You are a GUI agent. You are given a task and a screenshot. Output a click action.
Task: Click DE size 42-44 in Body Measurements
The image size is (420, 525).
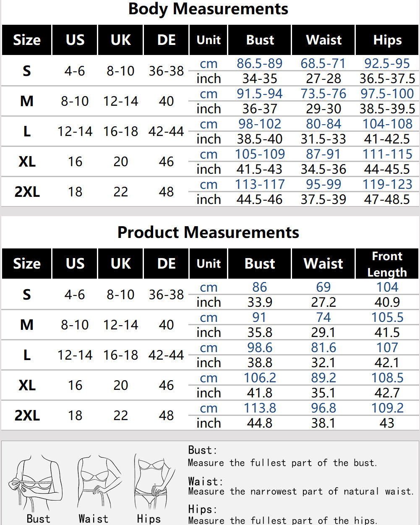point(166,131)
